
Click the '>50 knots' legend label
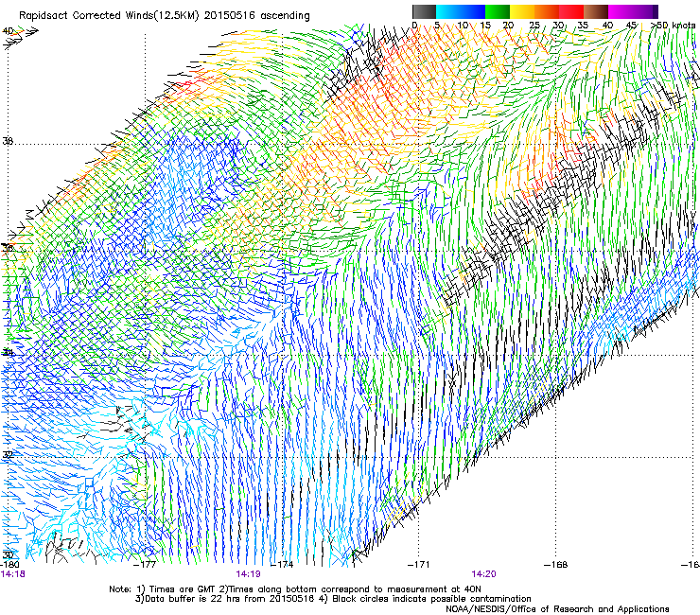pos(674,26)
